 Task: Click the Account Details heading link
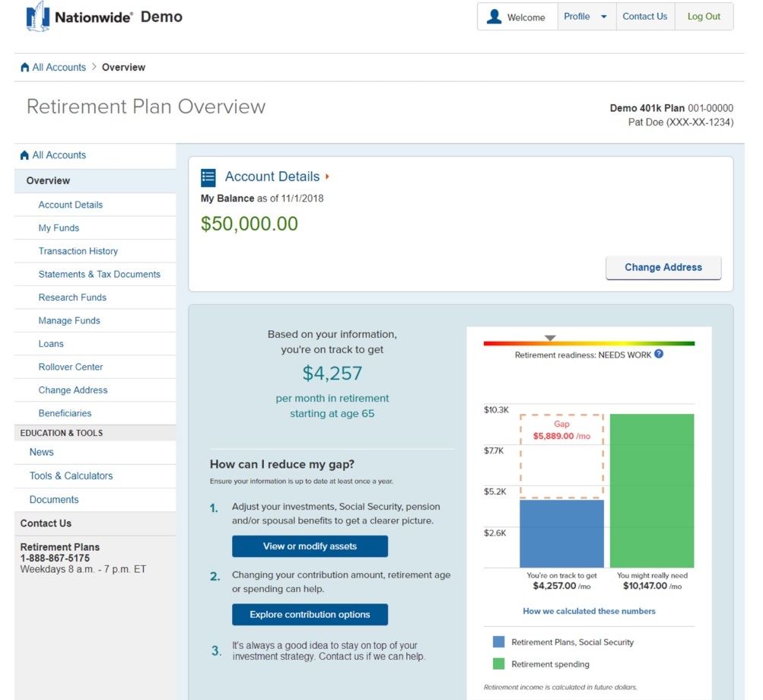tap(272, 177)
